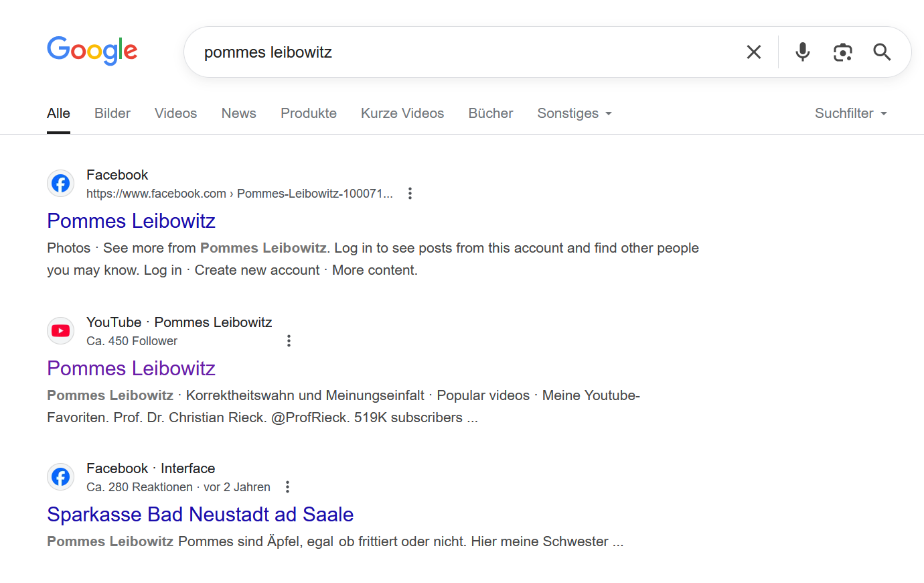The height and width of the screenshot is (583, 924).
Task: Click Facebook favicon of Interface result
Action: tap(61, 477)
